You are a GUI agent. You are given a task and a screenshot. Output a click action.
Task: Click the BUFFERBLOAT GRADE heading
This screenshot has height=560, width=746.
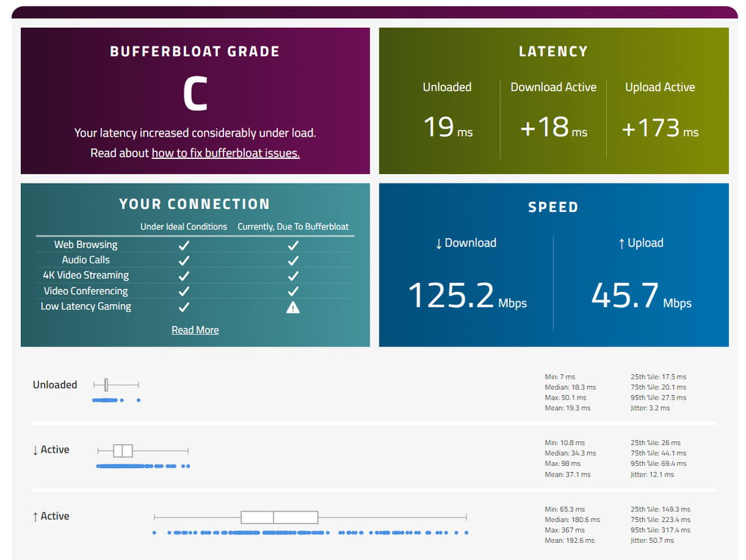click(195, 52)
